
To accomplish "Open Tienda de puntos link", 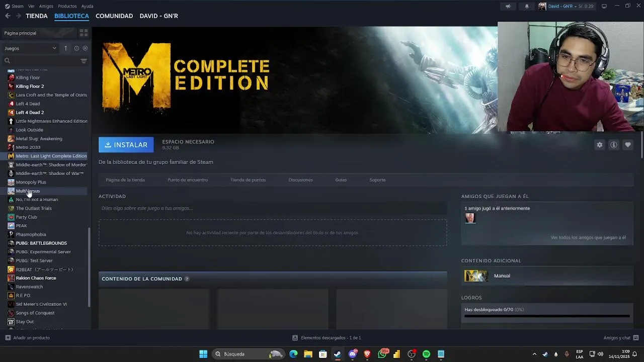I will (x=248, y=180).
